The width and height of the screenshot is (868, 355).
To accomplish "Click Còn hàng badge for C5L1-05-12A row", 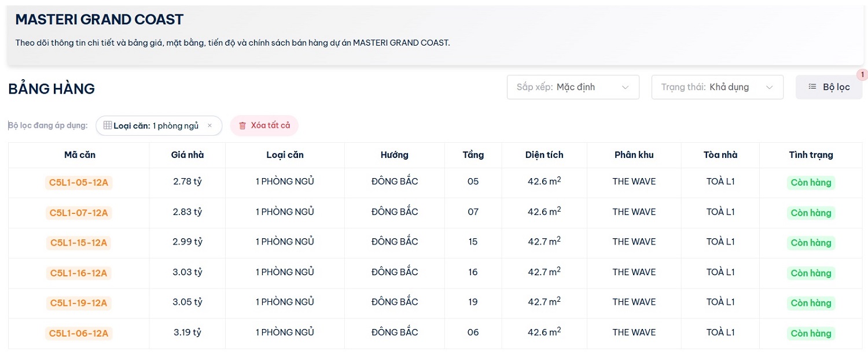I will [x=811, y=183].
